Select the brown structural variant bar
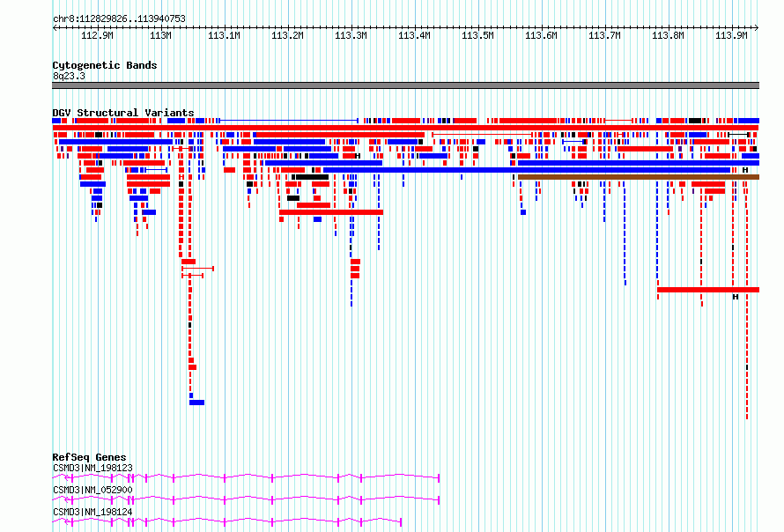784x532 pixels. [639, 177]
